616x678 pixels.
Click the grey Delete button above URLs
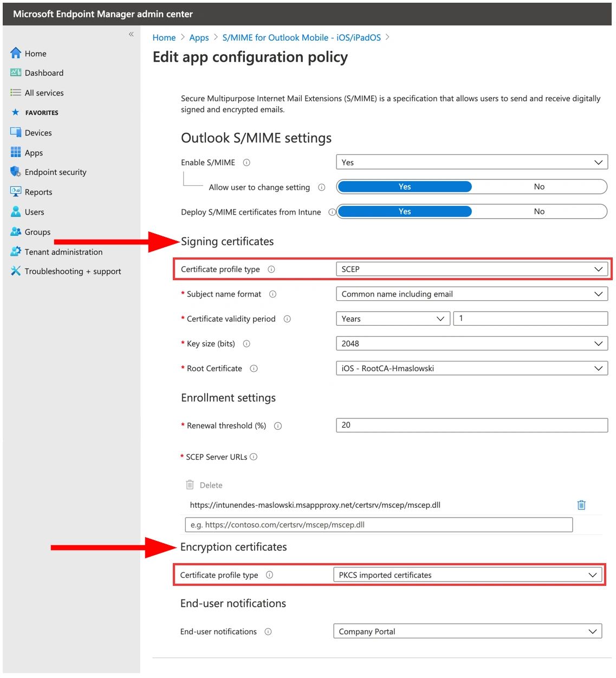204,485
